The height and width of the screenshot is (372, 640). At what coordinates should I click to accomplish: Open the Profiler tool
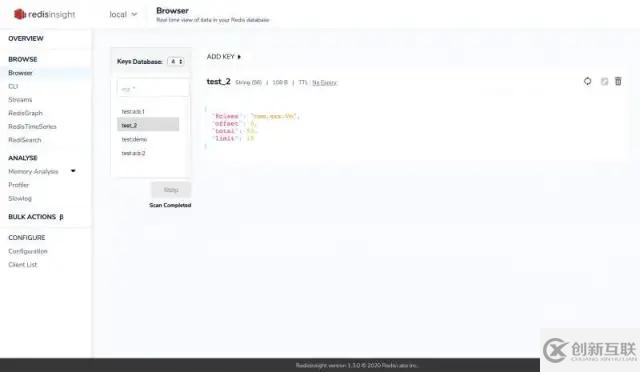tap(19, 185)
